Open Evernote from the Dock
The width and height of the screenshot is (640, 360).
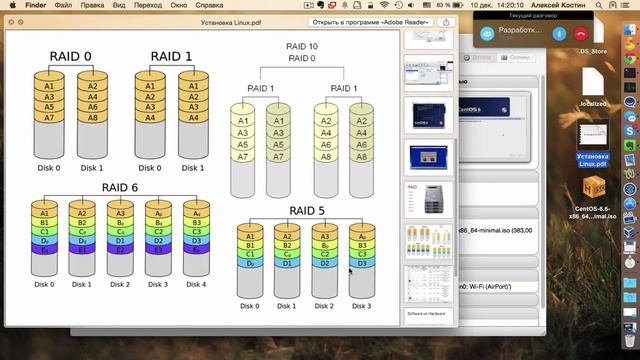(x=630, y=145)
